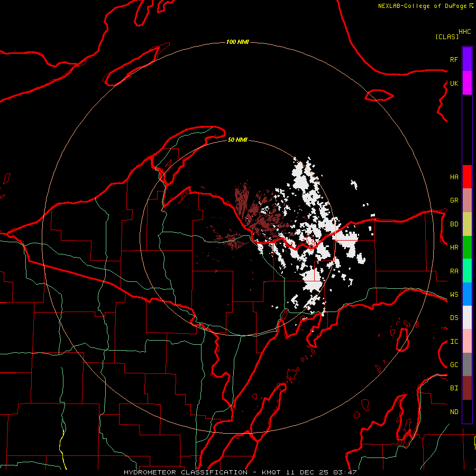
Task: Click the UK legend label
Action: point(454,83)
